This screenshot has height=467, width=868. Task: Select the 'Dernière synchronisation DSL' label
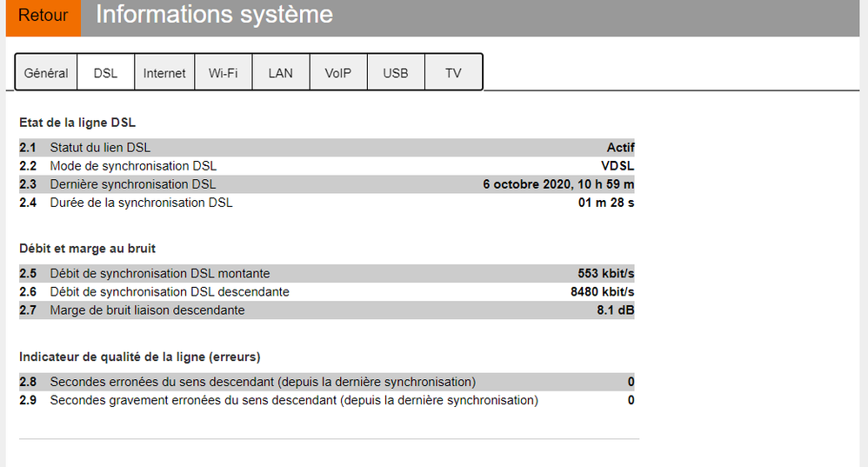click(x=133, y=184)
